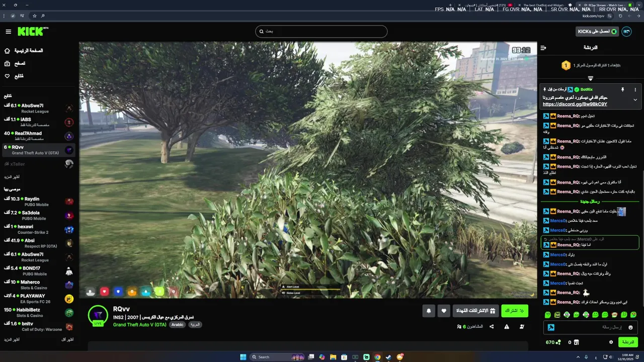Reload the page in browser

620,16
